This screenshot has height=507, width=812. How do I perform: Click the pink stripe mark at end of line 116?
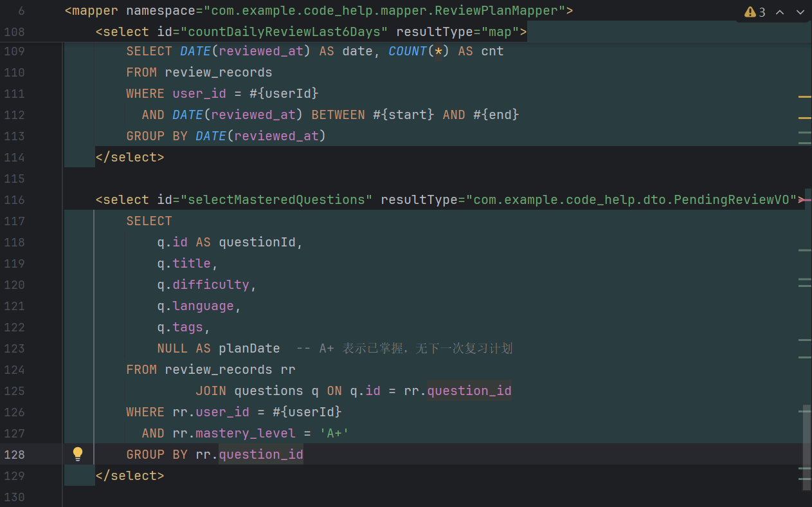tap(805, 200)
